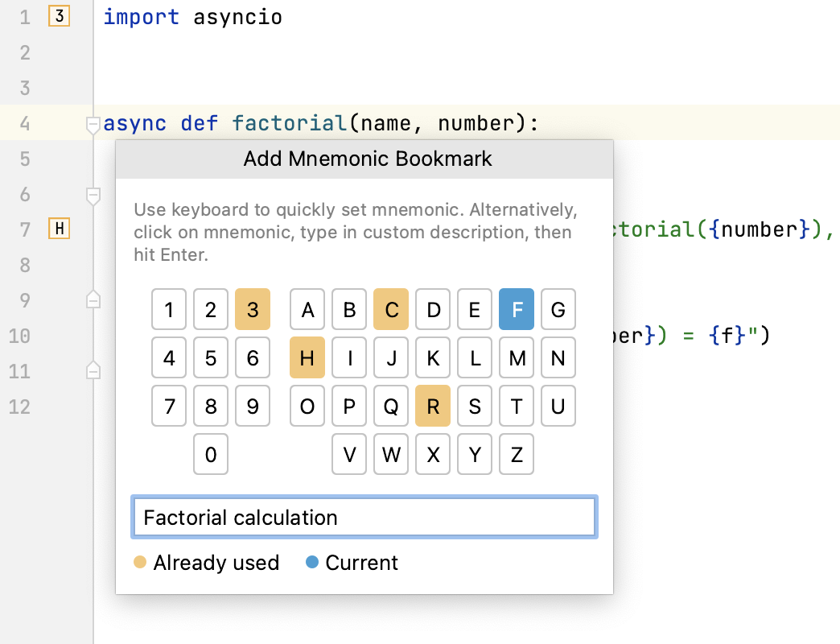The height and width of the screenshot is (644, 840).
Task: Toggle mnemonic digit 3 in the grid
Action: (x=252, y=309)
